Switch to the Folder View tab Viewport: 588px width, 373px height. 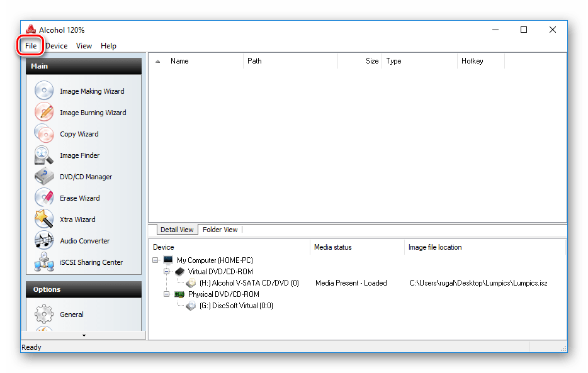(x=220, y=230)
